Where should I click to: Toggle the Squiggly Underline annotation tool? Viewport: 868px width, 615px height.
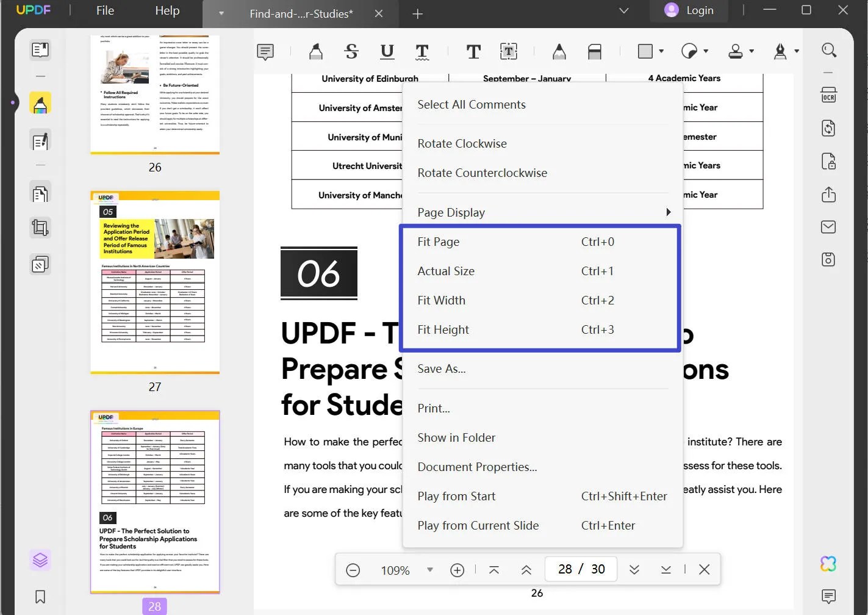pyautogui.click(x=422, y=51)
